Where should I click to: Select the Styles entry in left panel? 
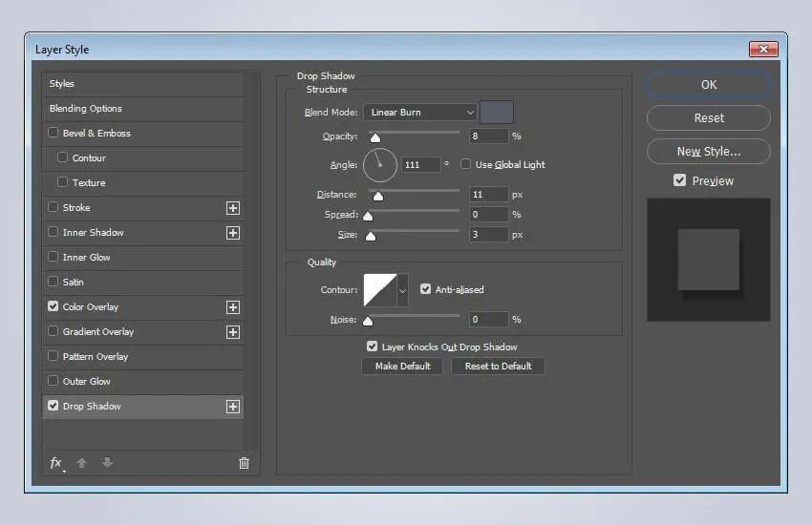point(62,84)
